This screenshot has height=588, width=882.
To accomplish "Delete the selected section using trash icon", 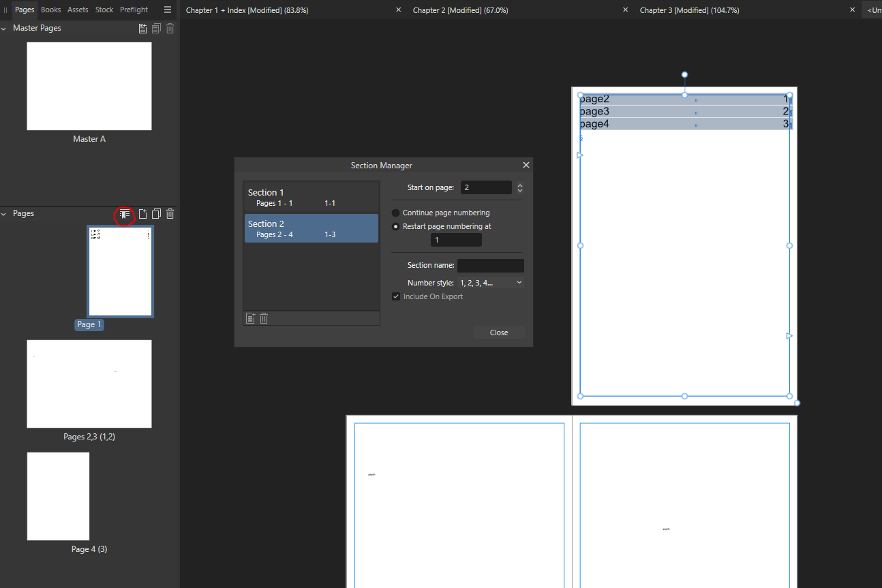I will 264,318.
